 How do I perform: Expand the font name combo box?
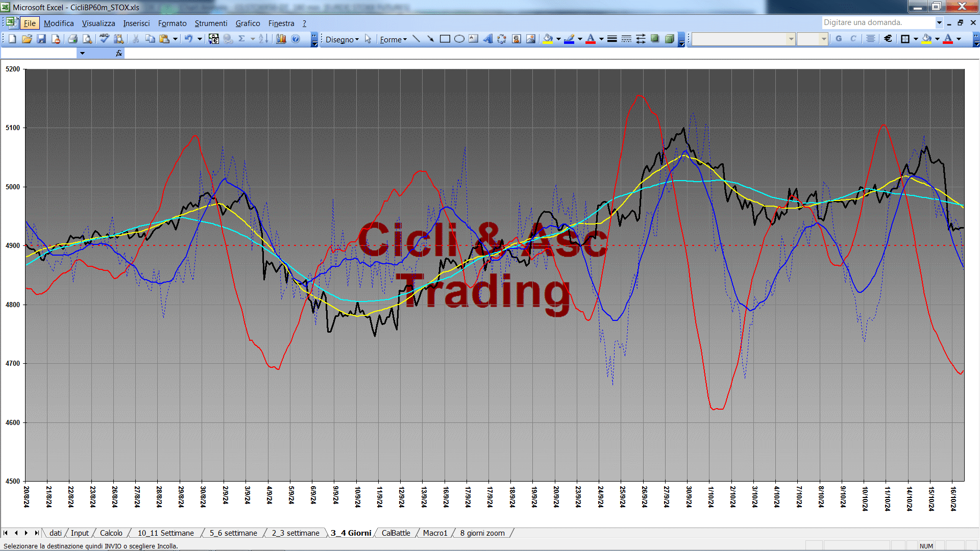[791, 39]
